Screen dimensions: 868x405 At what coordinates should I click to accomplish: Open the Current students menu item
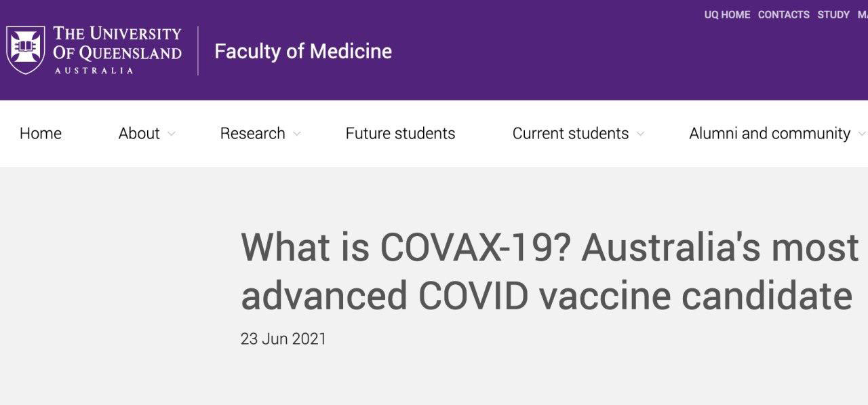coord(570,134)
